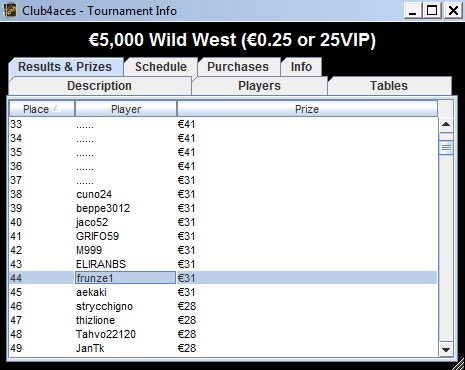Close the Tournament Info window

pos(453,11)
